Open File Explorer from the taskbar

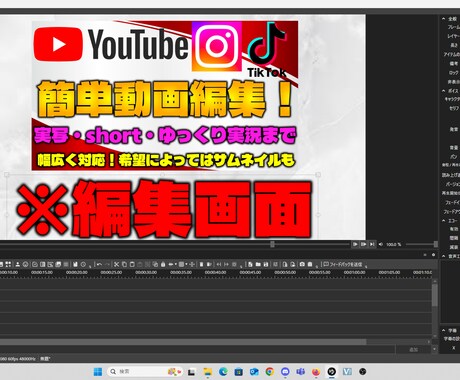208,372
